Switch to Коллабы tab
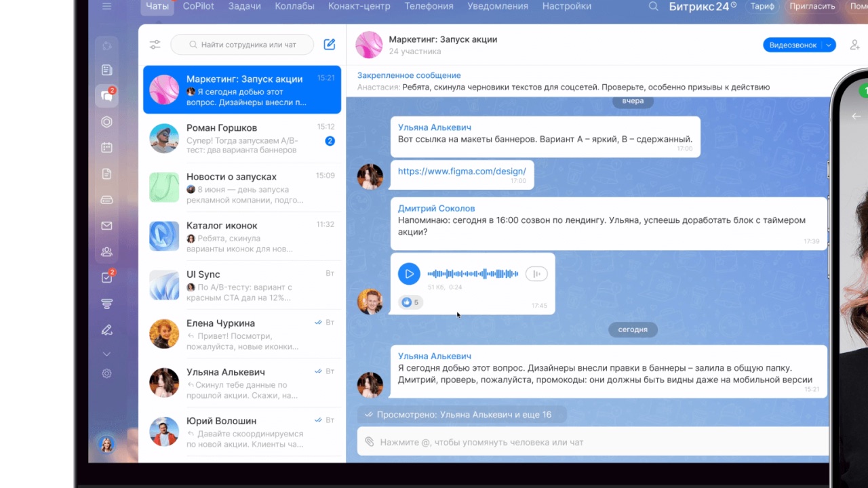Image resolution: width=868 pixels, height=488 pixels. (294, 6)
